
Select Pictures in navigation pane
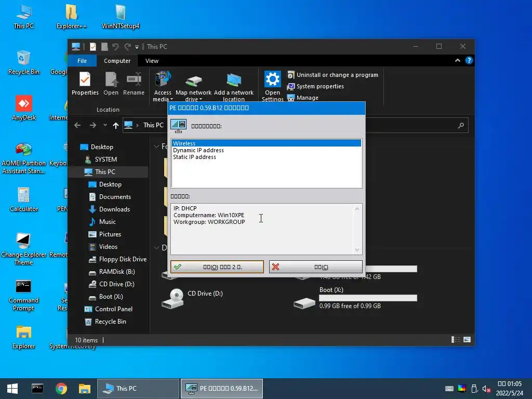(x=110, y=234)
